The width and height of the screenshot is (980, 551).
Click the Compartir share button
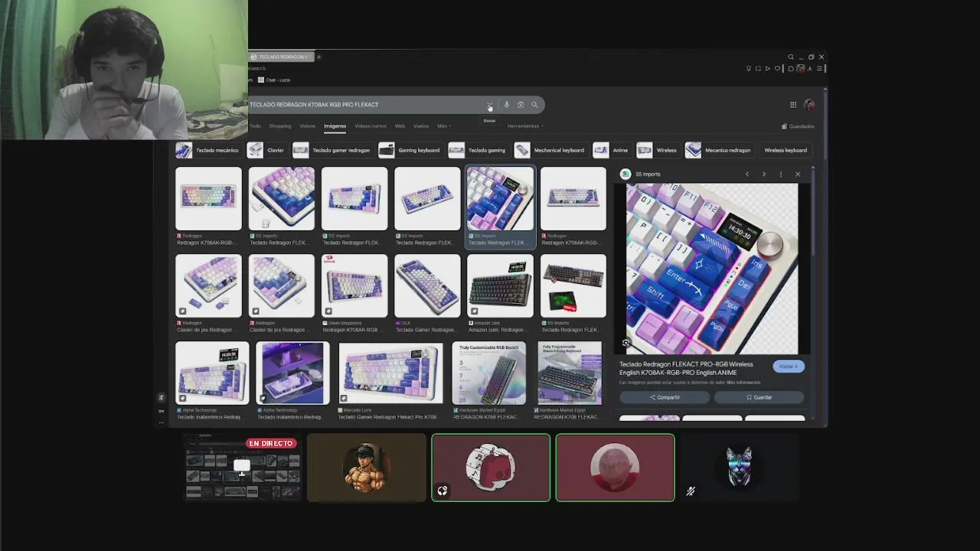click(665, 397)
